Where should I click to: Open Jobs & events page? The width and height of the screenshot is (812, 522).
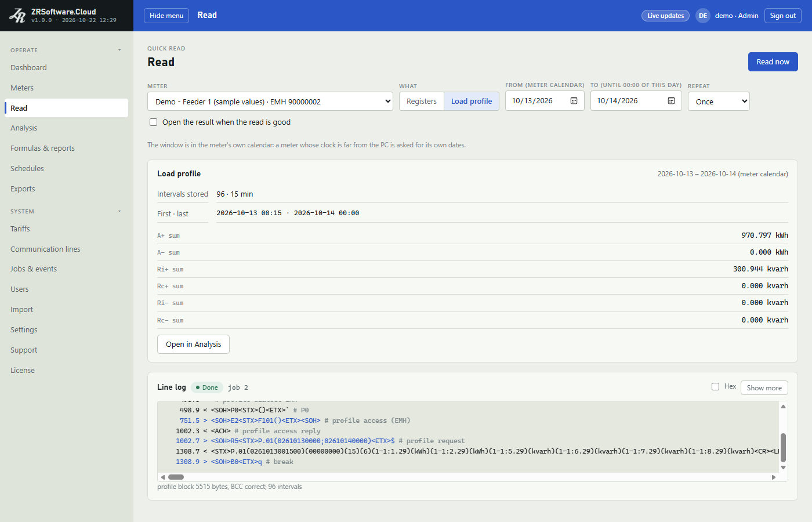[66, 269]
